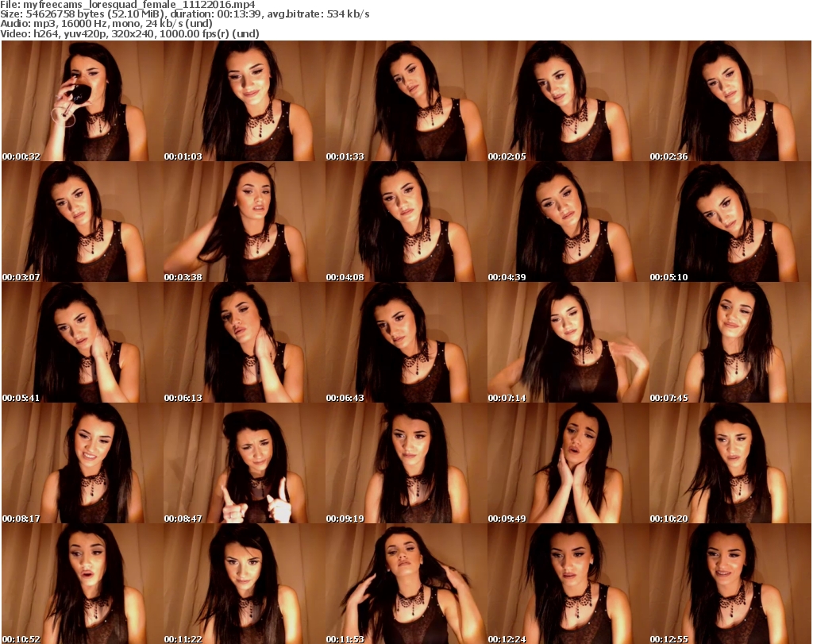Image resolution: width=813 pixels, height=644 pixels.
Task: Click the 00:06:43 timestamp label
Action: (345, 398)
